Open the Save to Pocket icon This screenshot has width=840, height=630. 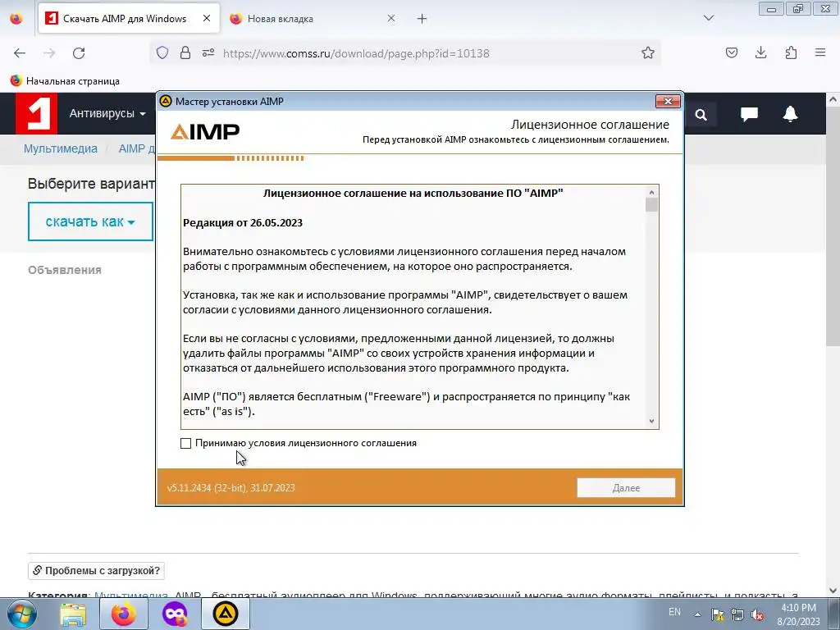(732, 53)
